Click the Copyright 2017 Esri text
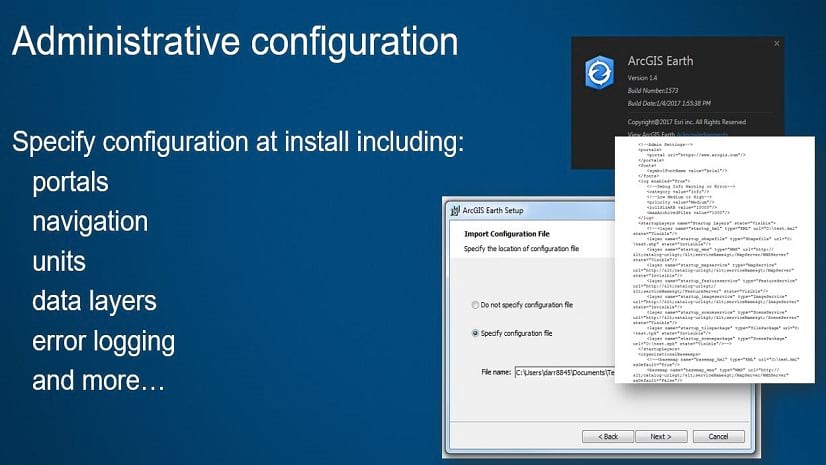Screen dimensions: 826x465 [x=686, y=122]
